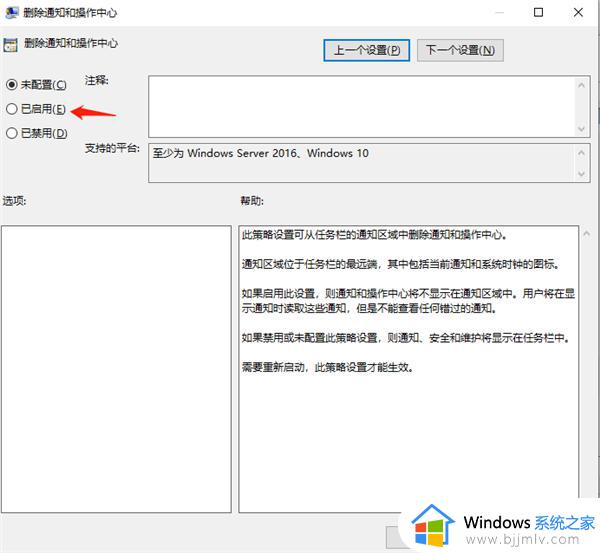600x553 pixels.
Task: Click the comment box scroll down arrow
Action: click(581, 129)
